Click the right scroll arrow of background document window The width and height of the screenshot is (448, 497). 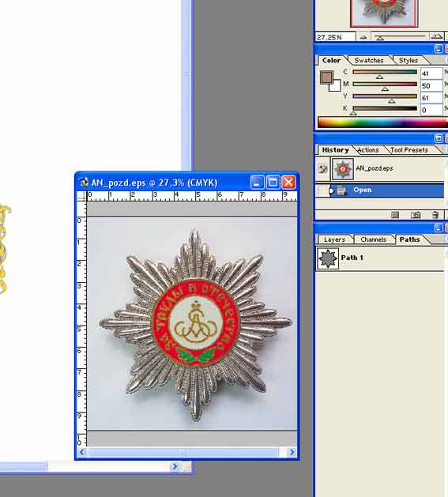(x=174, y=466)
